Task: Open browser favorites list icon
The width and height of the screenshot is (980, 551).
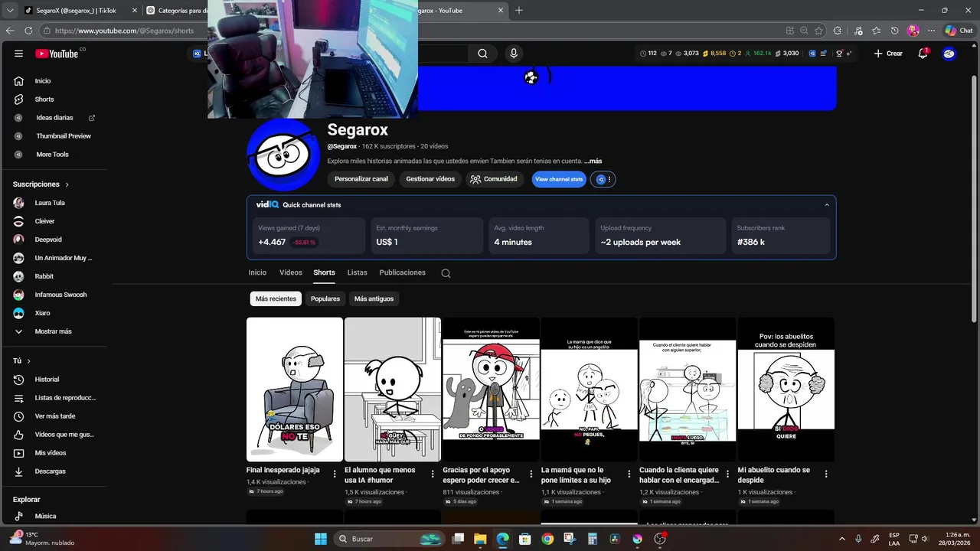Action: (x=876, y=31)
